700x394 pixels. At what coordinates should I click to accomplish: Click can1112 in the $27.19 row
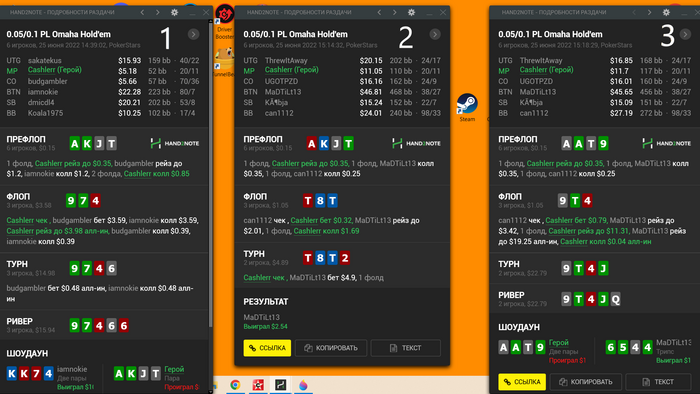[x=534, y=113]
